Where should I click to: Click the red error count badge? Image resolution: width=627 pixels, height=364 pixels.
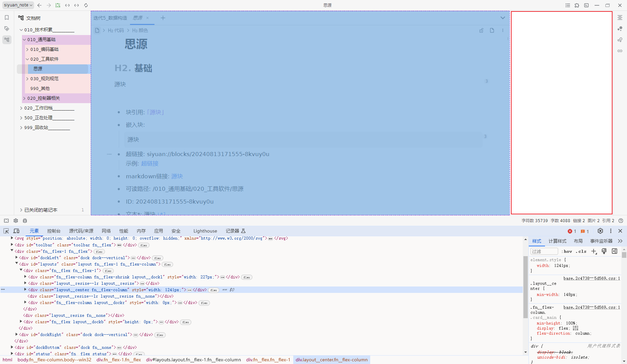572,231
